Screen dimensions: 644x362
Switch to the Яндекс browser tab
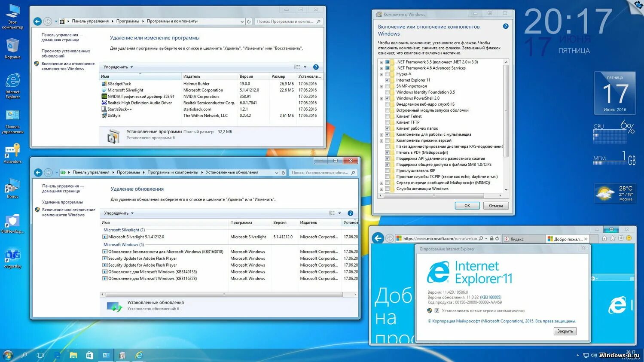point(523,239)
